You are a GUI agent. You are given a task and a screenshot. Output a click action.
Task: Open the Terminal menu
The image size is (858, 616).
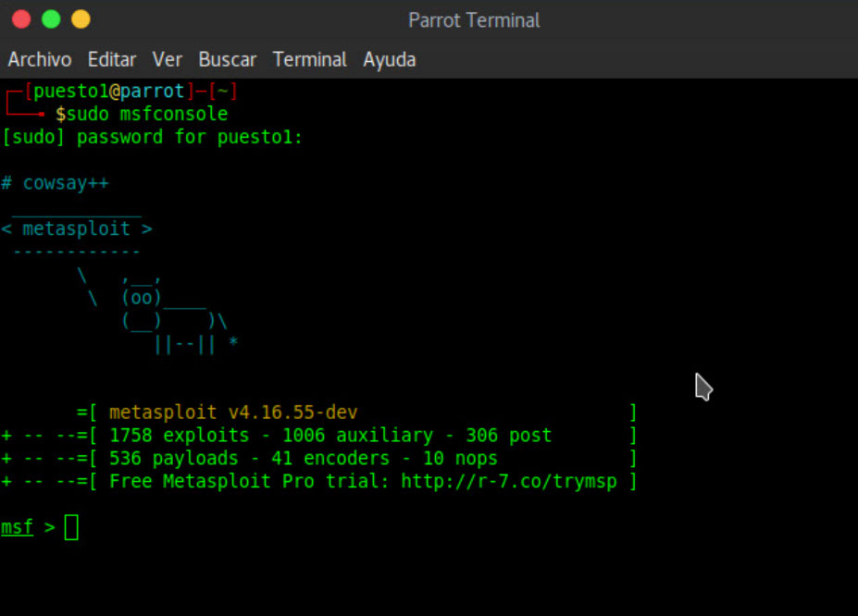tap(310, 59)
